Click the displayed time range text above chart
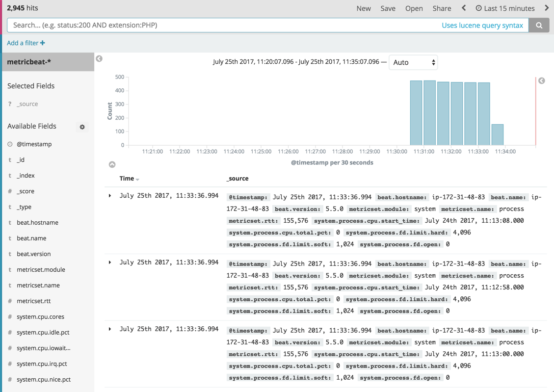The image size is (554, 392). pos(296,62)
